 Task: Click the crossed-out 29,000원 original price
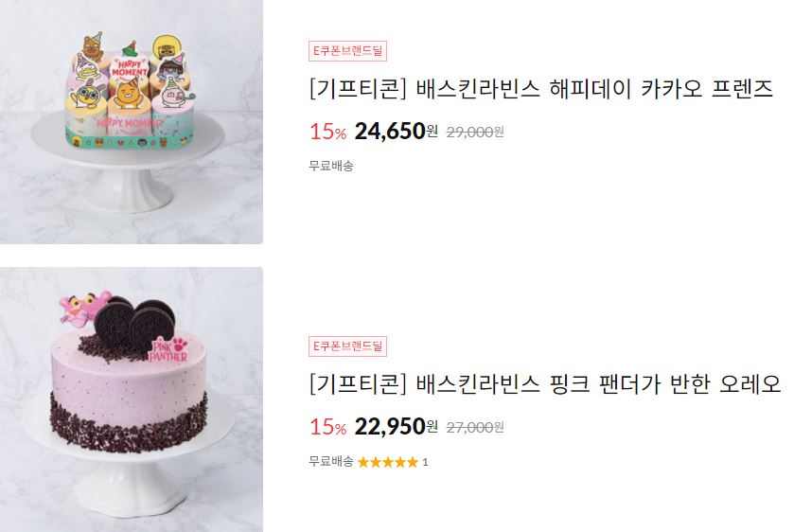pyautogui.click(x=475, y=133)
